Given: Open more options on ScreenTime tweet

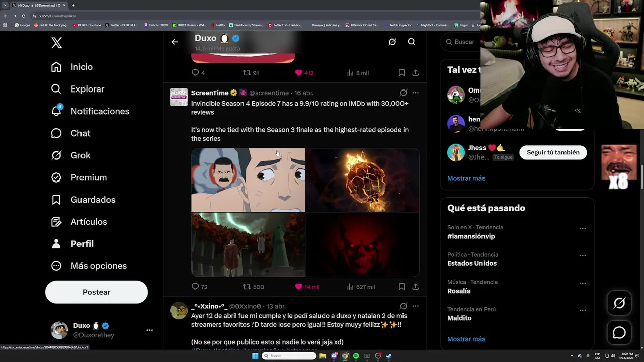Looking at the screenshot, I should tap(415, 93).
